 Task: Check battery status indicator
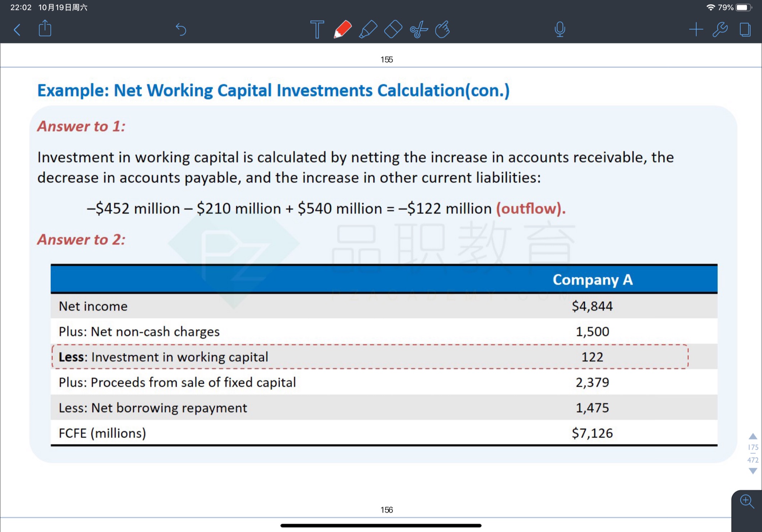coord(743,7)
